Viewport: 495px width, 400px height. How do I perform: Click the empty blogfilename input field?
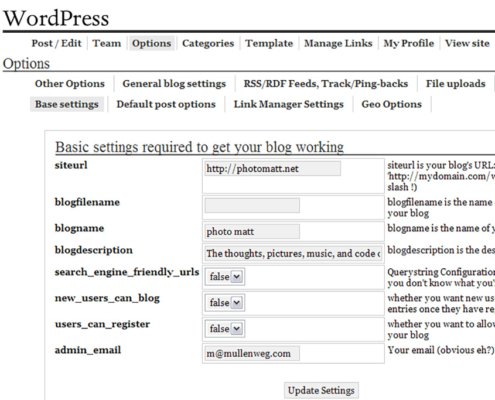[x=252, y=205]
